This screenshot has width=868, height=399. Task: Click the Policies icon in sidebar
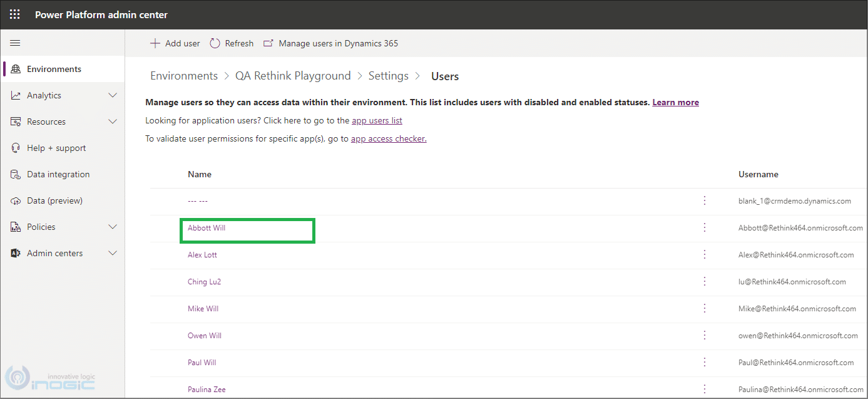click(x=16, y=227)
